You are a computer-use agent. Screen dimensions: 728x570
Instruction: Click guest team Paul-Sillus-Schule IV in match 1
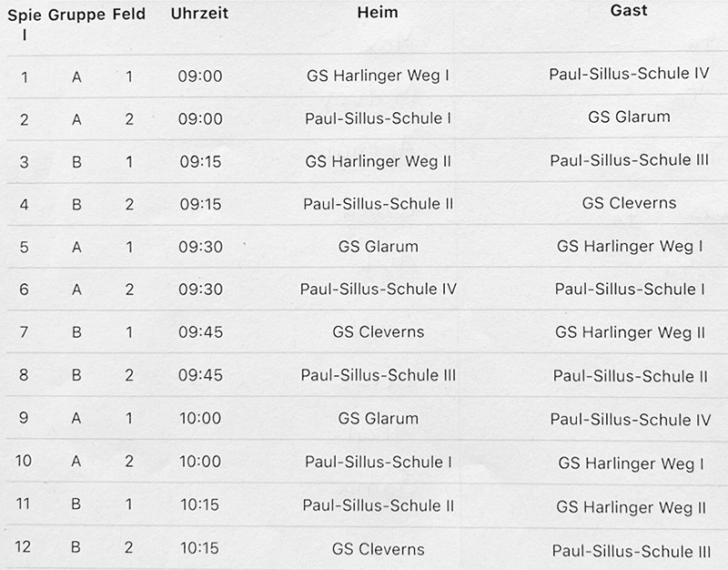[x=629, y=73]
